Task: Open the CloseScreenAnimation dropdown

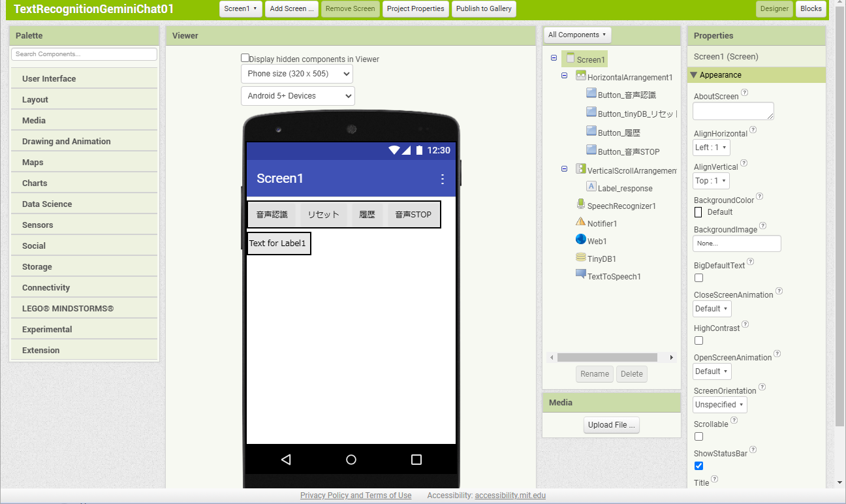Action: point(712,309)
